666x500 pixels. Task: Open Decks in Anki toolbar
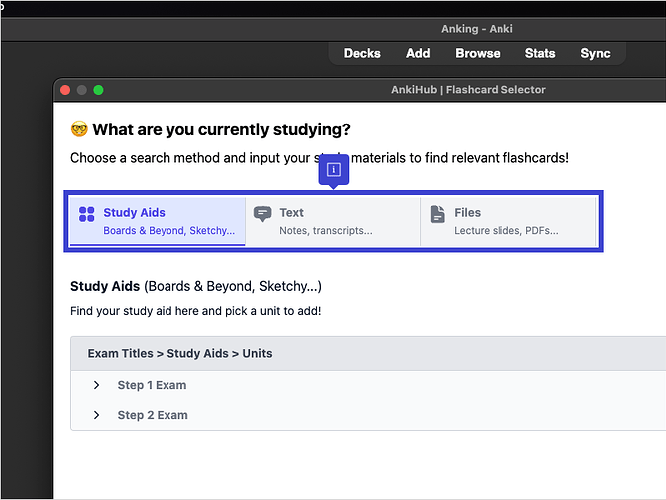362,53
